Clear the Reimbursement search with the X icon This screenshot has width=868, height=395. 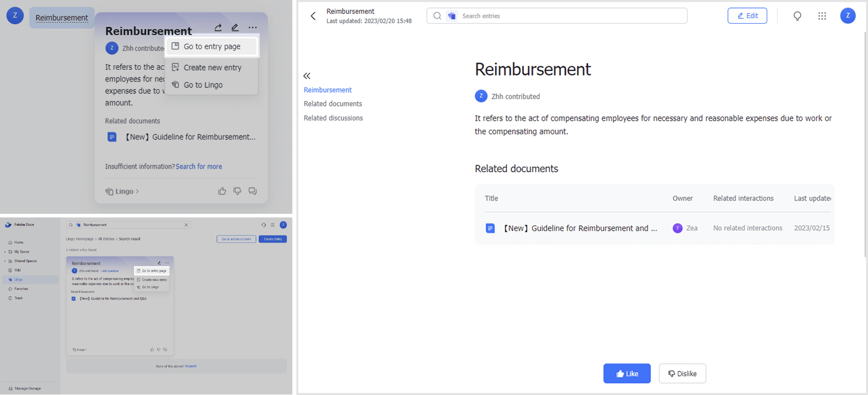(x=186, y=225)
